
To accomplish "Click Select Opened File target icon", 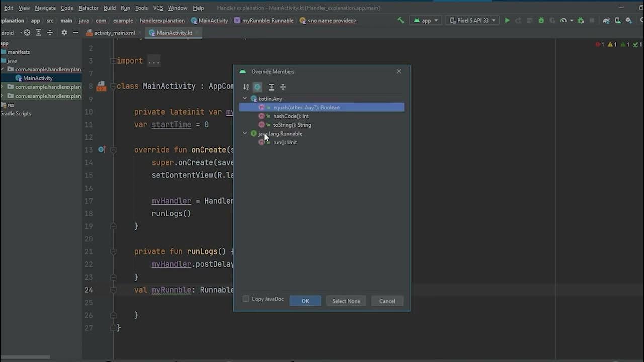I will (27, 32).
